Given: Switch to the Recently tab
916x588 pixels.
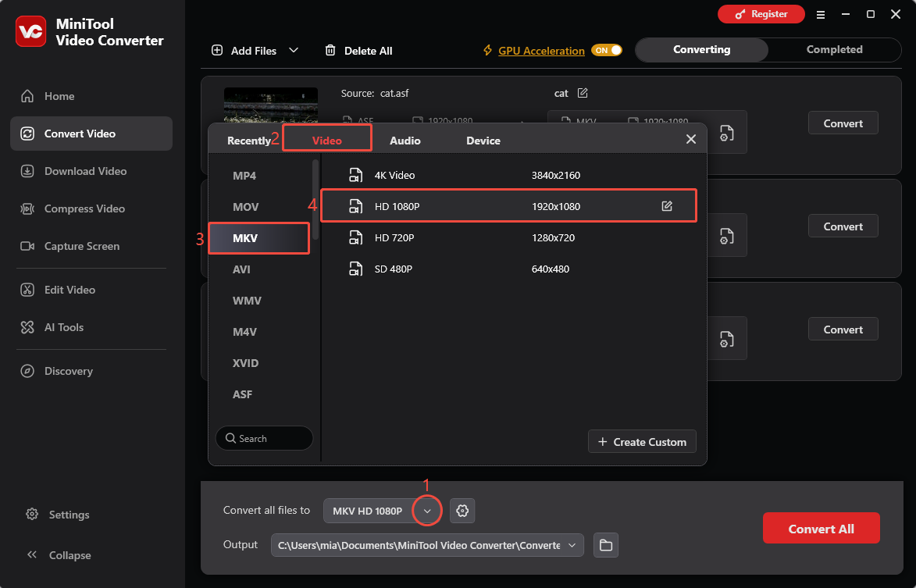Looking at the screenshot, I should click(249, 141).
